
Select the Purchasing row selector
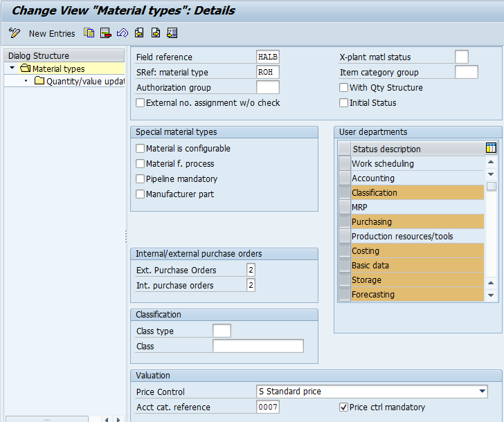[345, 221]
